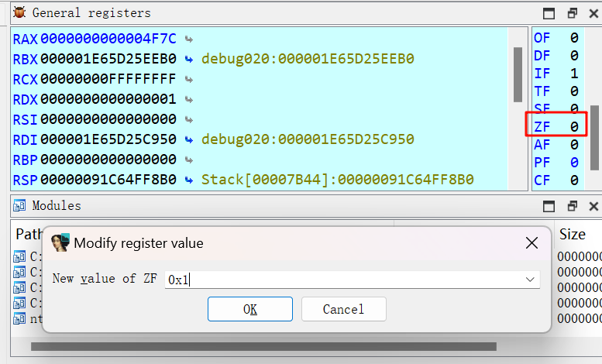Click the jump arrow beside RCX value
Viewport: 602px width, 364px height.
[x=188, y=79]
